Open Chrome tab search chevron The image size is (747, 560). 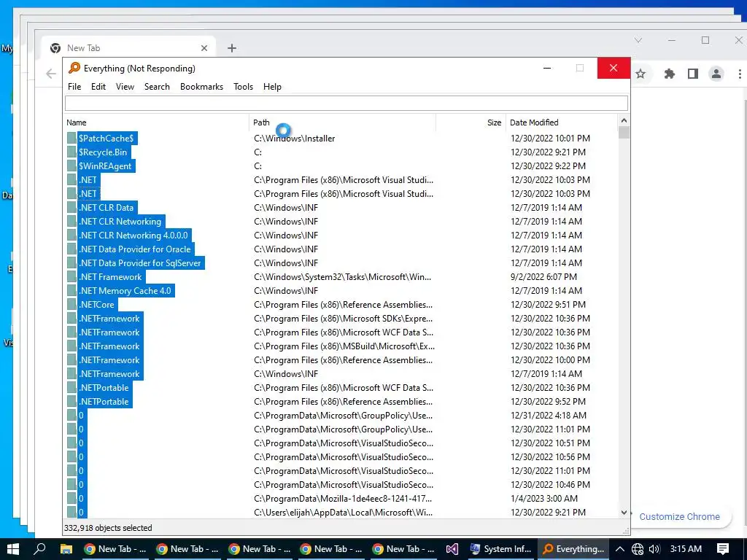638,41
